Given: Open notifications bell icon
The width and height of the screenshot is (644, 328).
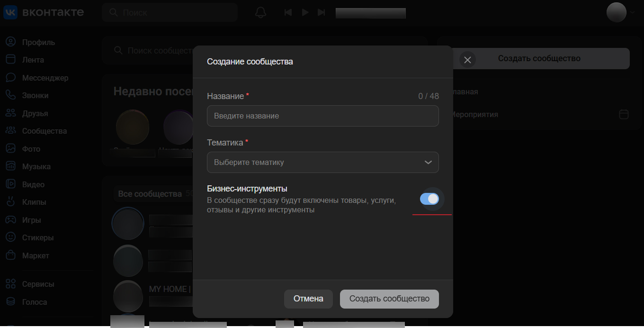Looking at the screenshot, I should point(260,12).
